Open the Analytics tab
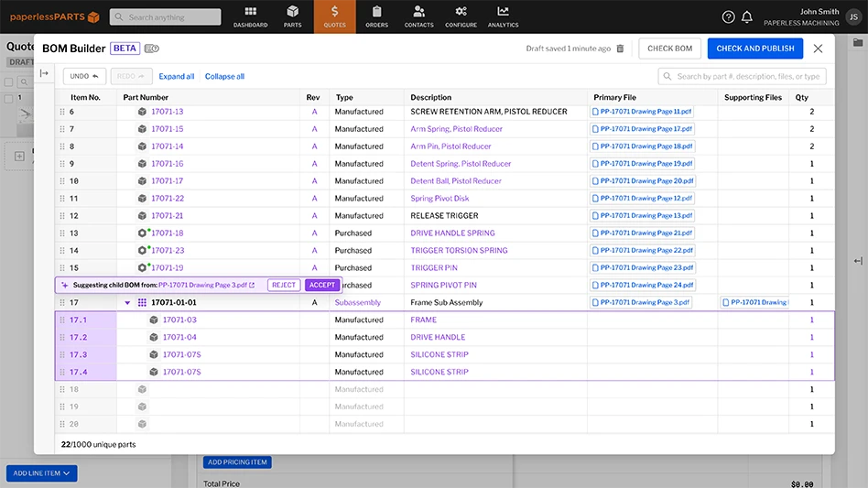 (x=503, y=16)
